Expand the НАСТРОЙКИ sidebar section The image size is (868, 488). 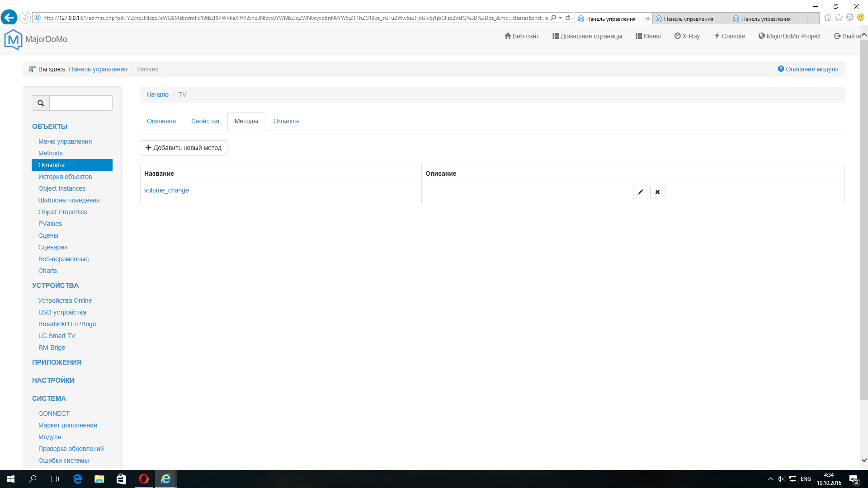[x=53, y=380]
